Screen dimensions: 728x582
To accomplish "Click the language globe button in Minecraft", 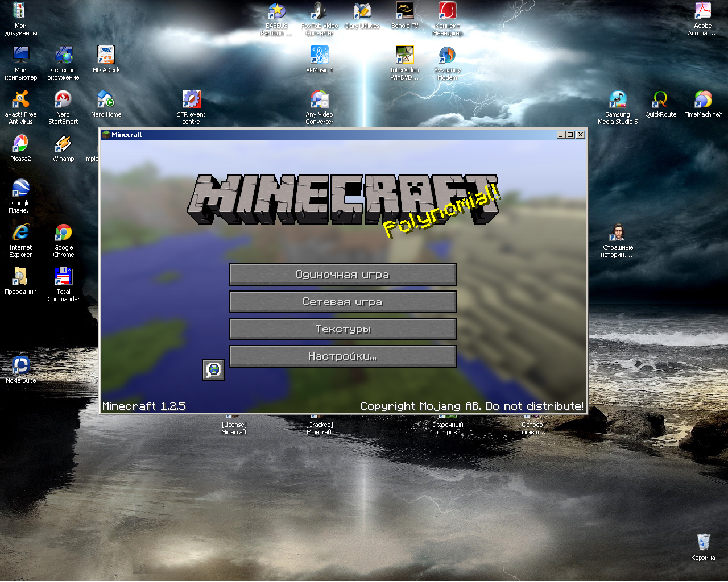I will (213, 370).
